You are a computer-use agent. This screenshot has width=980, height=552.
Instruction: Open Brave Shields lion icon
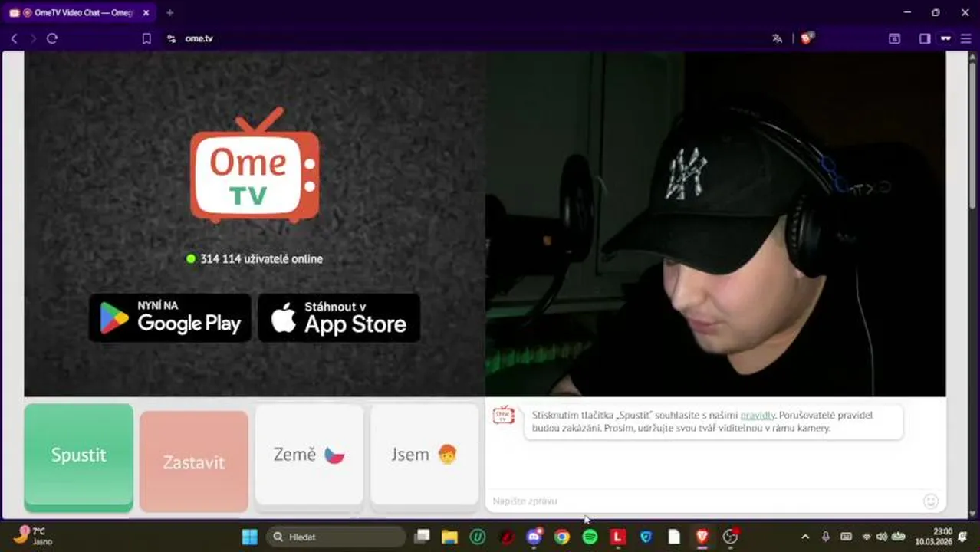click(807, 38)
